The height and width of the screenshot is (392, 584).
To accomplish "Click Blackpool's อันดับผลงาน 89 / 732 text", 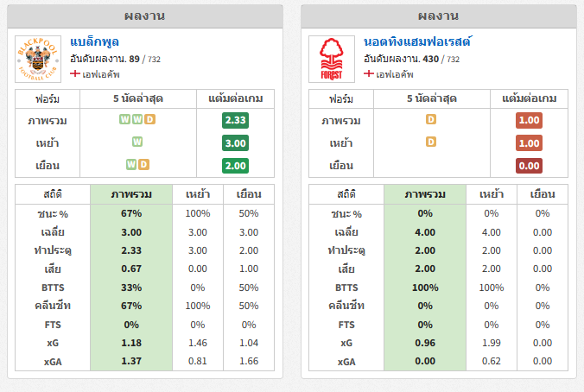I will pyautogui.click(x=116, y=60).
